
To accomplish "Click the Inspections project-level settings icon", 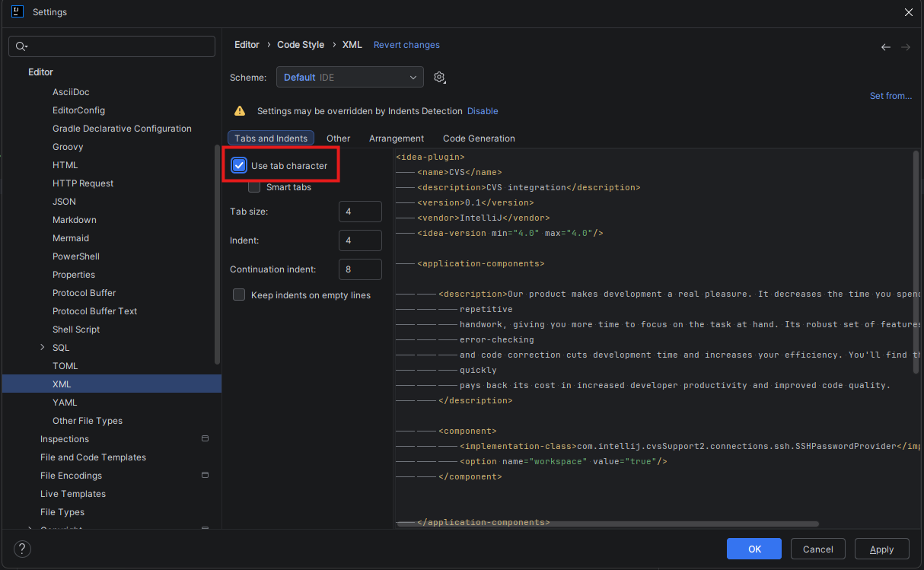I will (x=205, y=439).
